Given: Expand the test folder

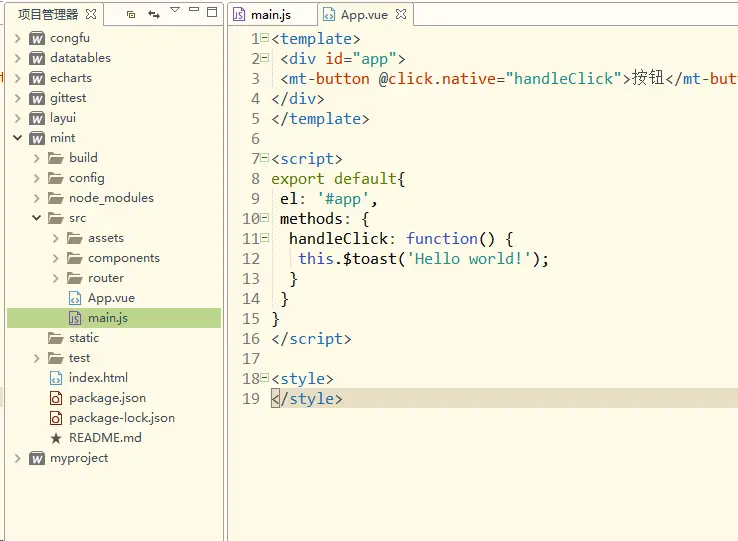Looking at the screenshot, I should 37,358.
